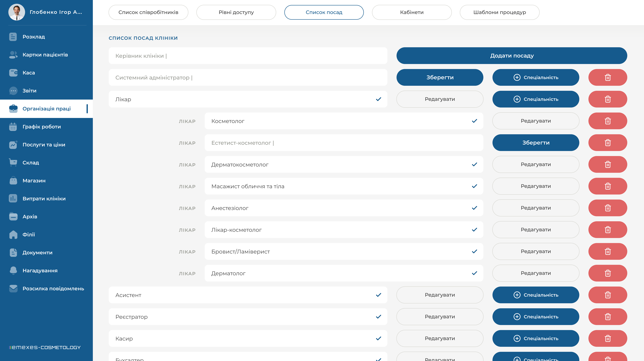Click the Склад shopping cart icon
Image resolution: width=644 pixels, height=361 pixels.
13,163
